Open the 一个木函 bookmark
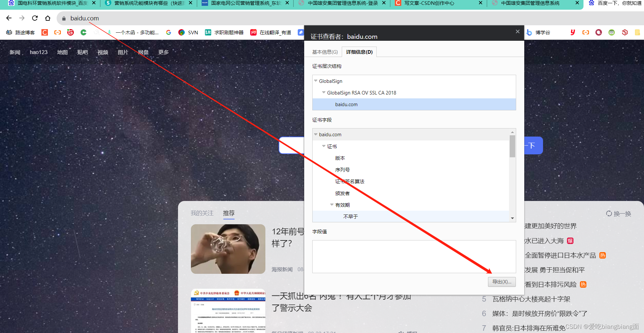Image resolution: width=644 pixels, height=333 pixels. [x=133, y=32]
